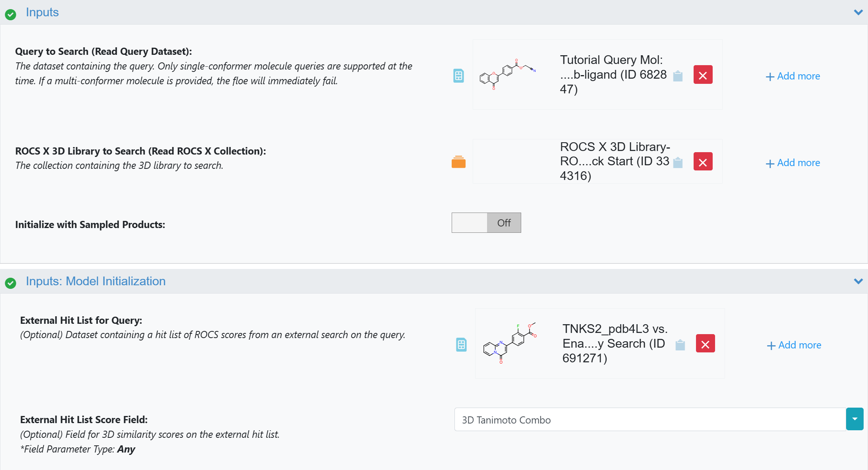The width and height of the screenshot is (868, 470).
Task: Click the 3D Tanimoto Combo field
Action: (x=650, y=420)
